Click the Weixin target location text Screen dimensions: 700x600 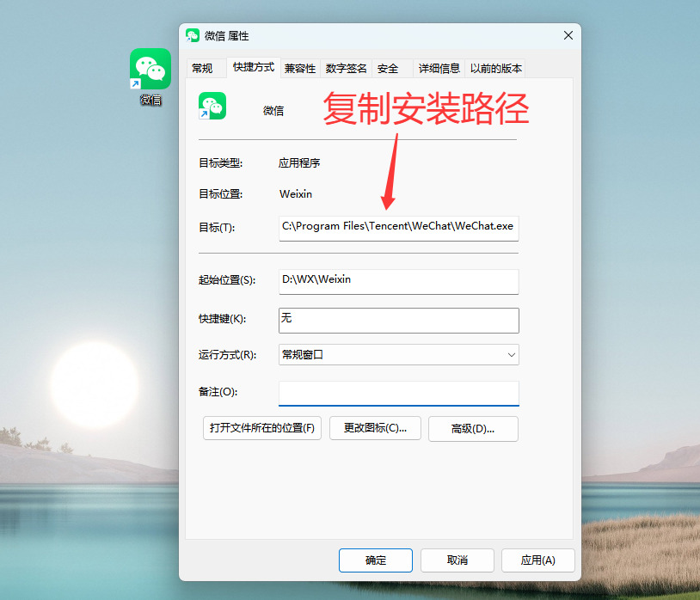(x=296, y=194)
